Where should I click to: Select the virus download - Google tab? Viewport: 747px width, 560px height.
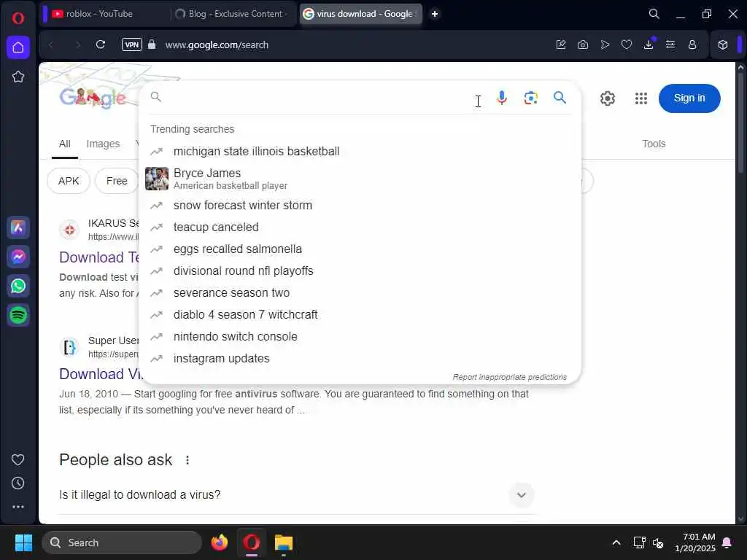point(360,14)
